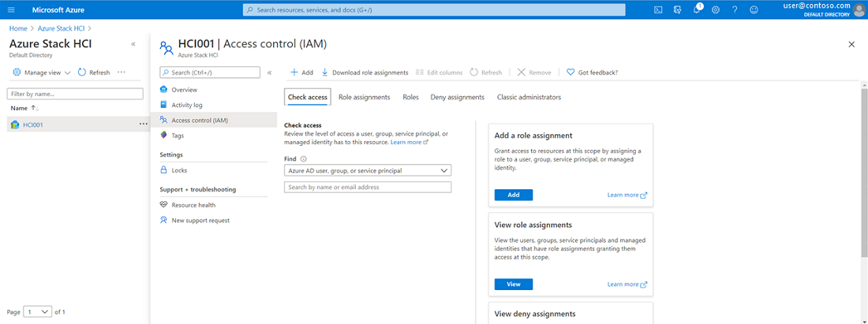The width and height of the screenshot is (868, 324).
Task: Click the global search box
Action: pos(434,10)
